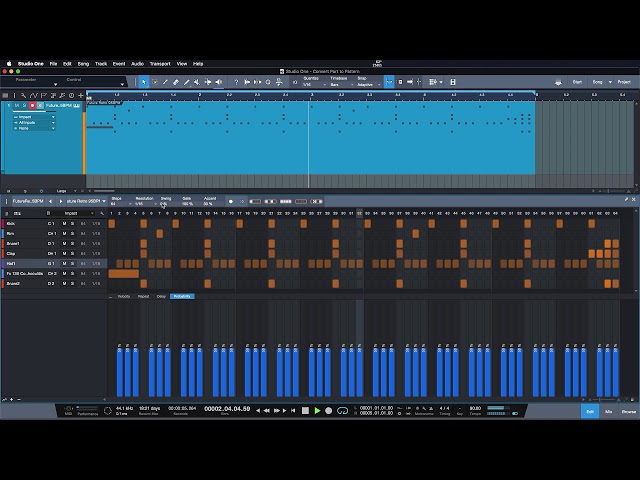Open the Mix view button
Image resolution: width=640 pixels, height=480 pixels.
point(608,411)
